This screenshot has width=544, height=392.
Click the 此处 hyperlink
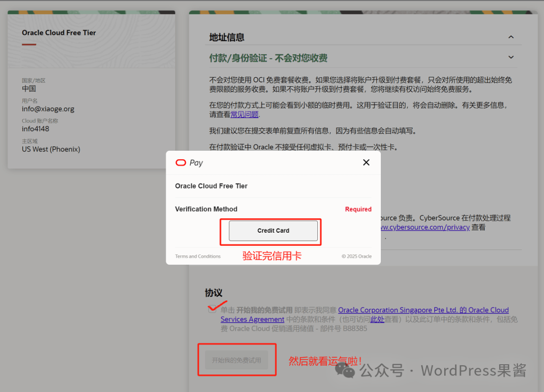pos(377,319)
